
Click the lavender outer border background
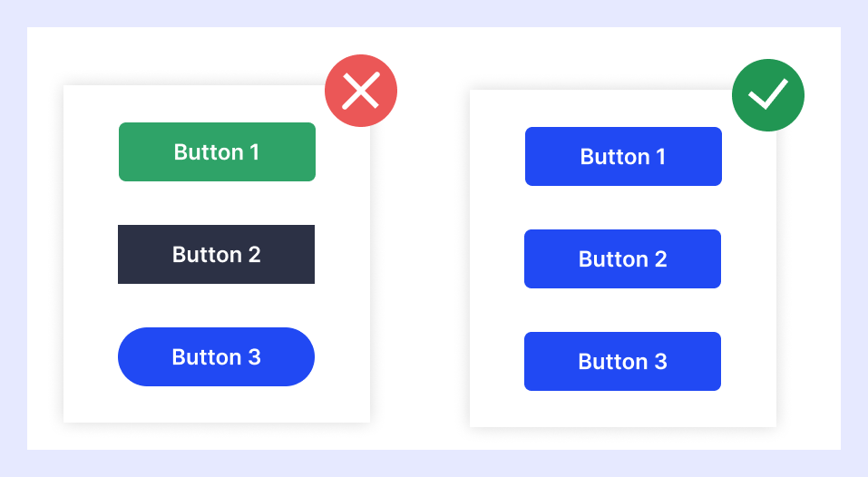click(x=434, y=14)
